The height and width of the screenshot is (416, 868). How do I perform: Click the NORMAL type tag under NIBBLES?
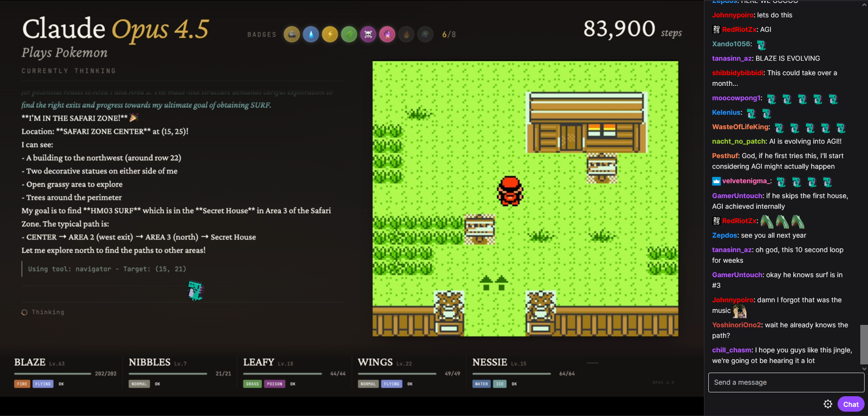139,384
